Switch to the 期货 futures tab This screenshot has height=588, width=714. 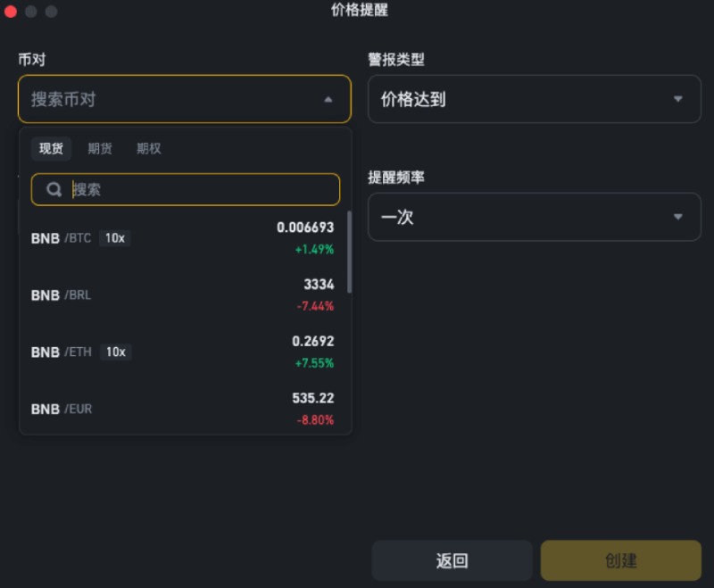[99, 149]
